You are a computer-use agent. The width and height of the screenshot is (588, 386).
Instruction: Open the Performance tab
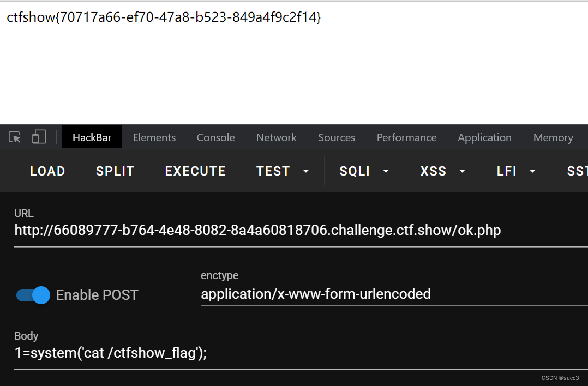(406, 137)
